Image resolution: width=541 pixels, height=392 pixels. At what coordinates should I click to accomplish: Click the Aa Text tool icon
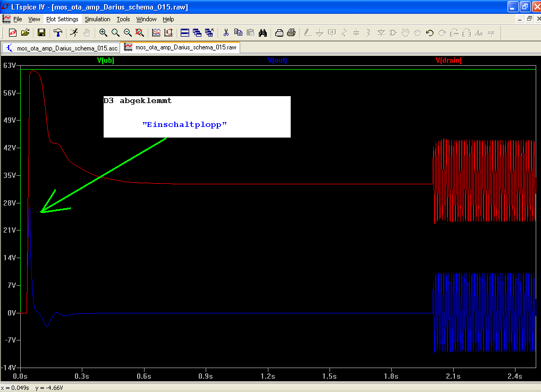(x=479, y=33)
